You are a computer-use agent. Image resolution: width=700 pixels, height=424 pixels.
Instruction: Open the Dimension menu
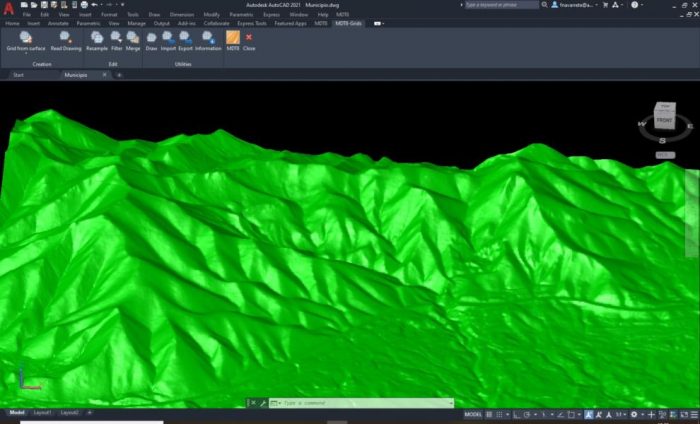coord(182,15)
